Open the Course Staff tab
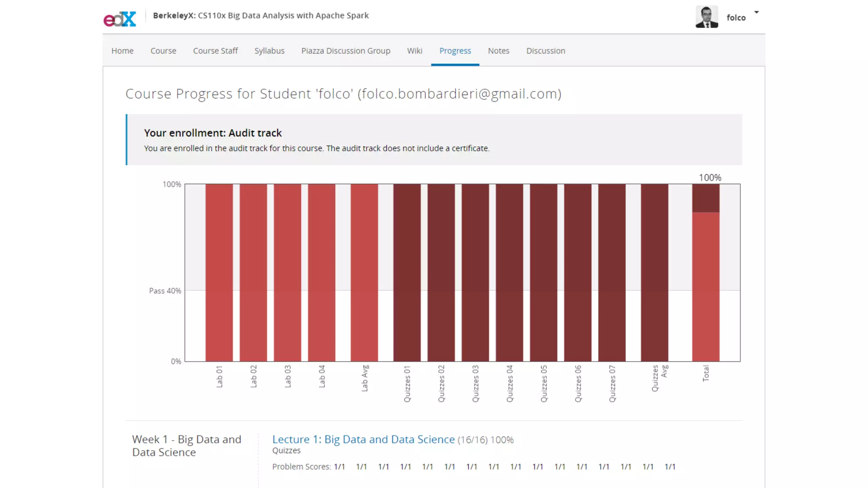 [215, 50]
